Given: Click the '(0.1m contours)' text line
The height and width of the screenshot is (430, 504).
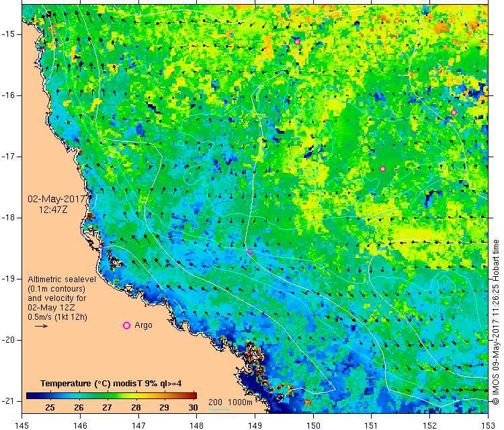Looking at the screenshot, I should tap(56, 289).
